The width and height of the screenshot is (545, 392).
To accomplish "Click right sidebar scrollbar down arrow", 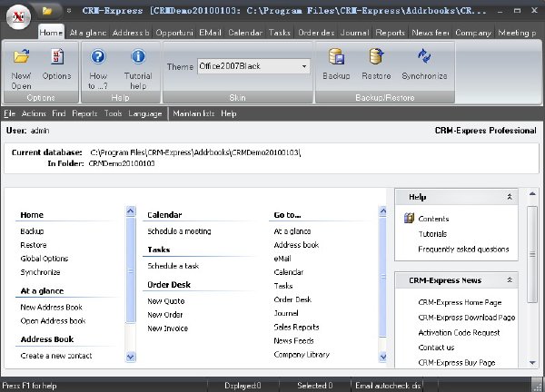I will click(x=532, y=363).
